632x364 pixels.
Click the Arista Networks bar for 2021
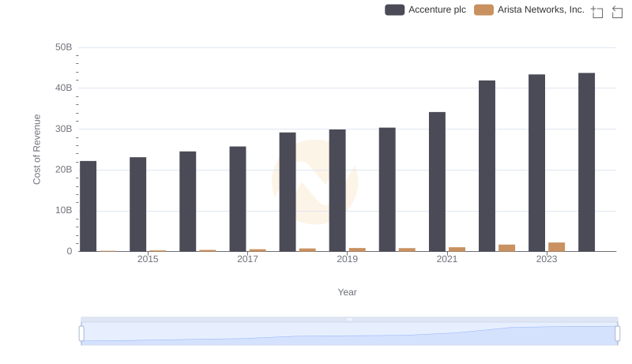point(457,250)
